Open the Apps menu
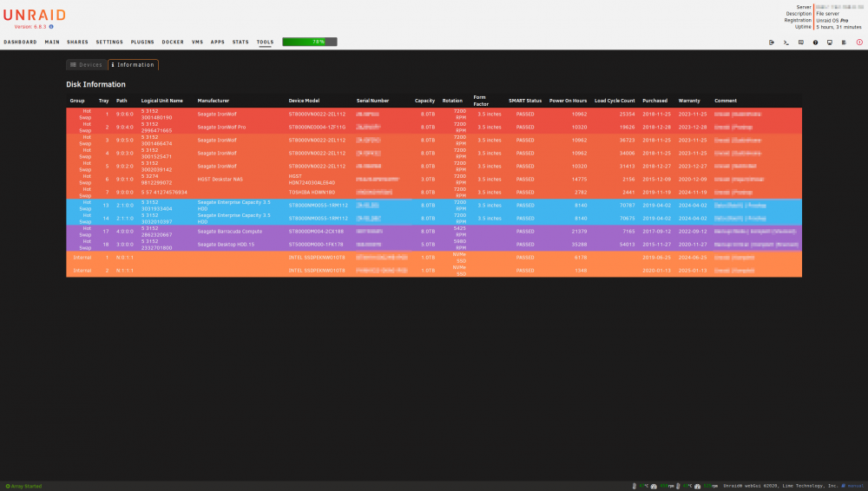The height and width of the screenshot is (491, 868). (x=218, y=42)
